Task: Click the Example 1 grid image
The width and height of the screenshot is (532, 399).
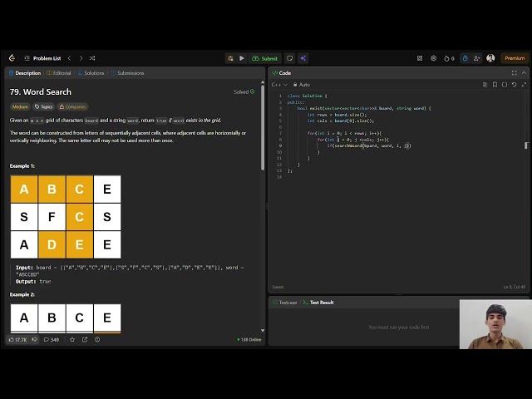Action: 66,217
